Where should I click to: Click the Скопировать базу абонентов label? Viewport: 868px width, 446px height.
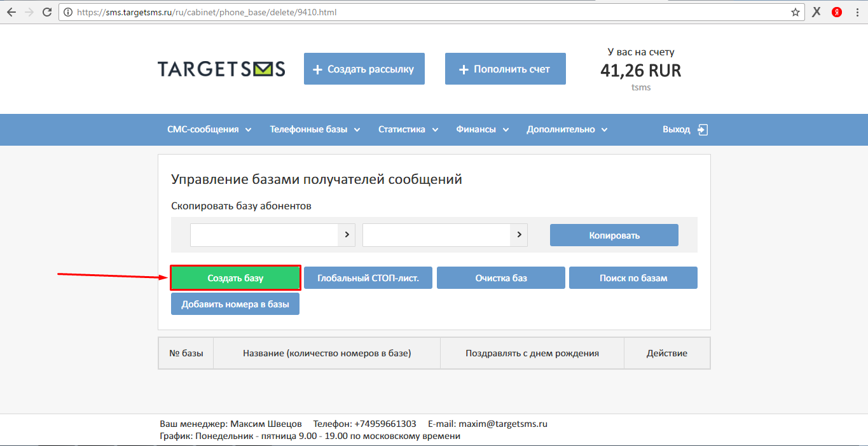241,206
